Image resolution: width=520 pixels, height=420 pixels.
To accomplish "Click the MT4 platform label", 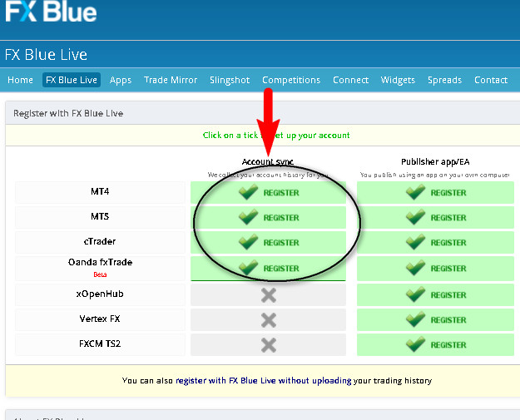I will click(x=100, y=191).
